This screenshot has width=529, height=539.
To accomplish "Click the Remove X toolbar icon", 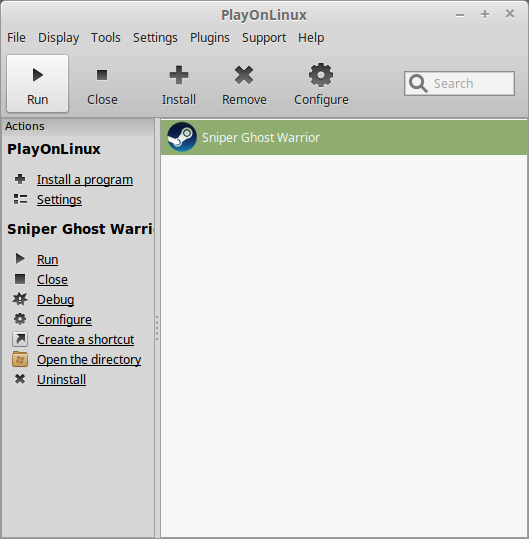I will coord(244,75).
